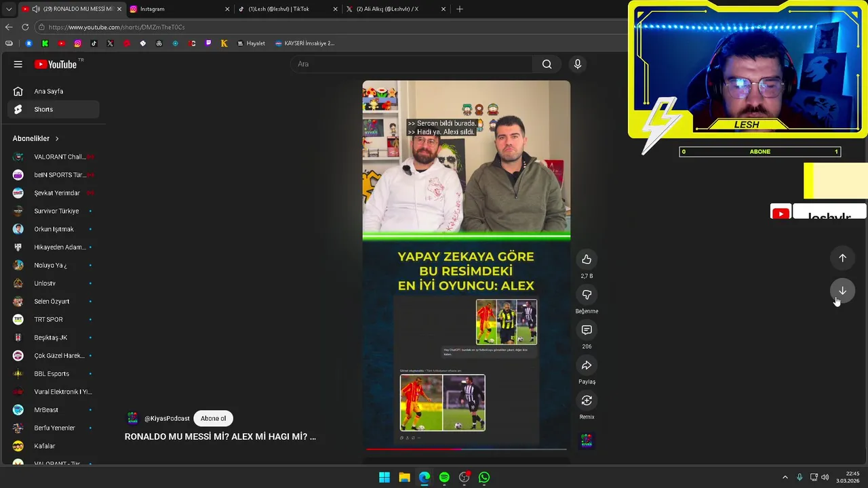Show hidden system tray icons
868x488 pixels.
click(785, 477)
